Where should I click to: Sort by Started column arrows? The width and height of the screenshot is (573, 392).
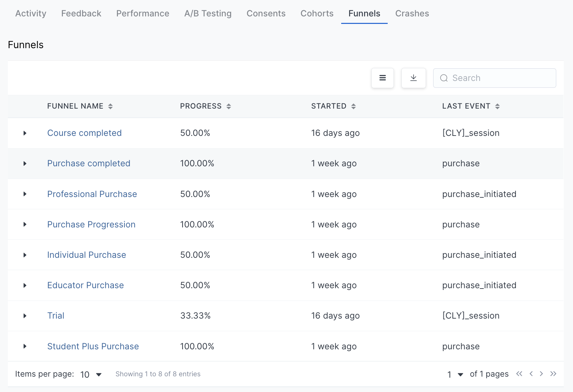(x=354, y=106)
